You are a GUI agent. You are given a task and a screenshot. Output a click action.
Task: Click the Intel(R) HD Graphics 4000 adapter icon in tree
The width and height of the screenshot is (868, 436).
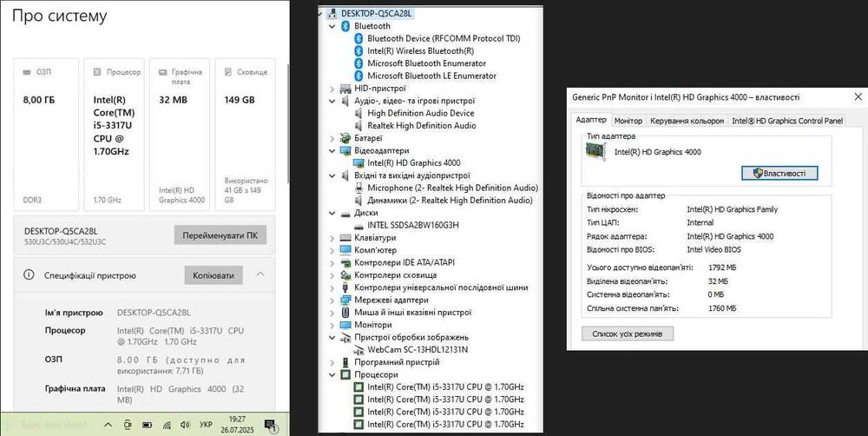click(x=358, y=163)
